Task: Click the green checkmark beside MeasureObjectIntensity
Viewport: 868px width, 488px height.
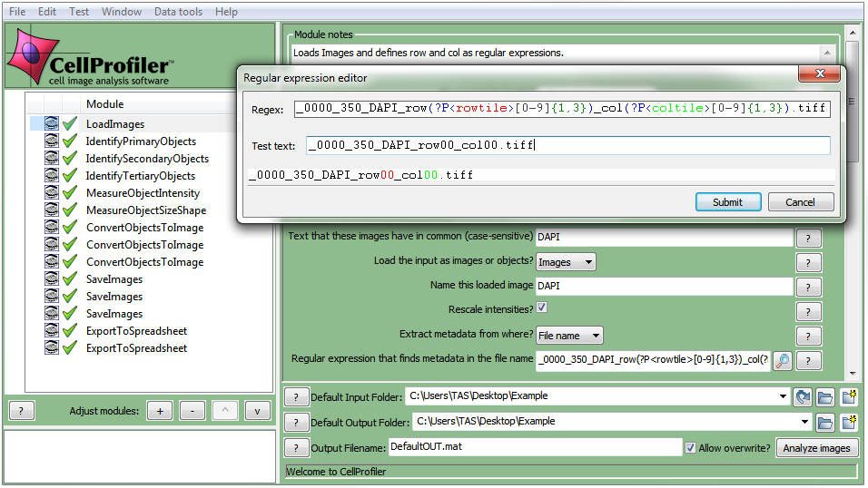Action: [x=70, y=193]
